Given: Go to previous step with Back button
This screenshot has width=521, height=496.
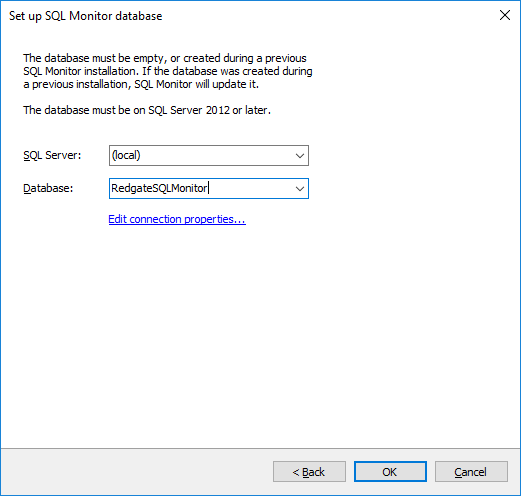Looking at the screenshot, I should 309,472.
